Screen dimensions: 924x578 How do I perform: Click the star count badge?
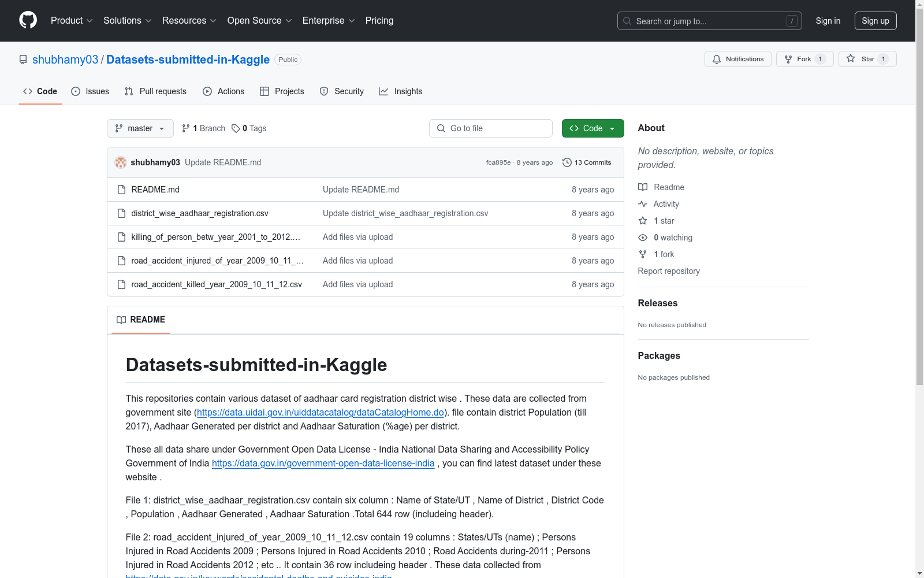883,59
